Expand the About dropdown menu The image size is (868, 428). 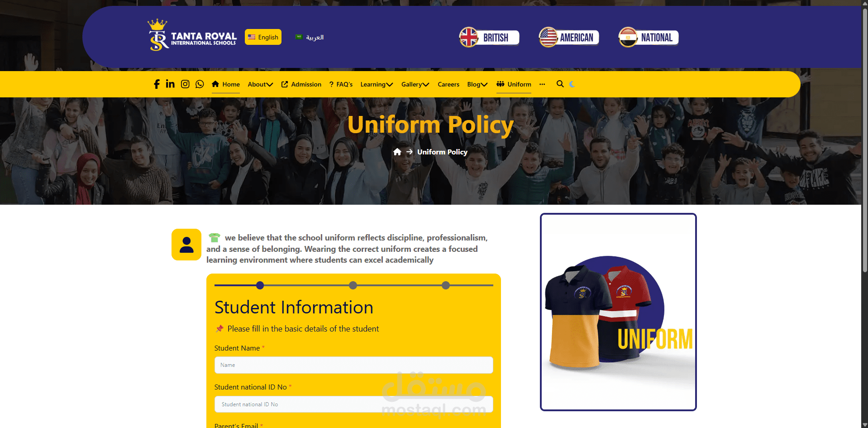260,84
